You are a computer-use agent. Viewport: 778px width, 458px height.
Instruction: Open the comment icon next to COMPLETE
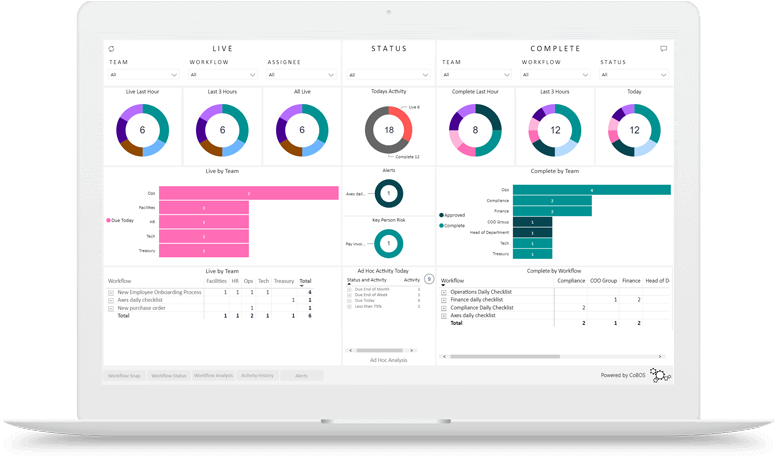click(663, 49)
